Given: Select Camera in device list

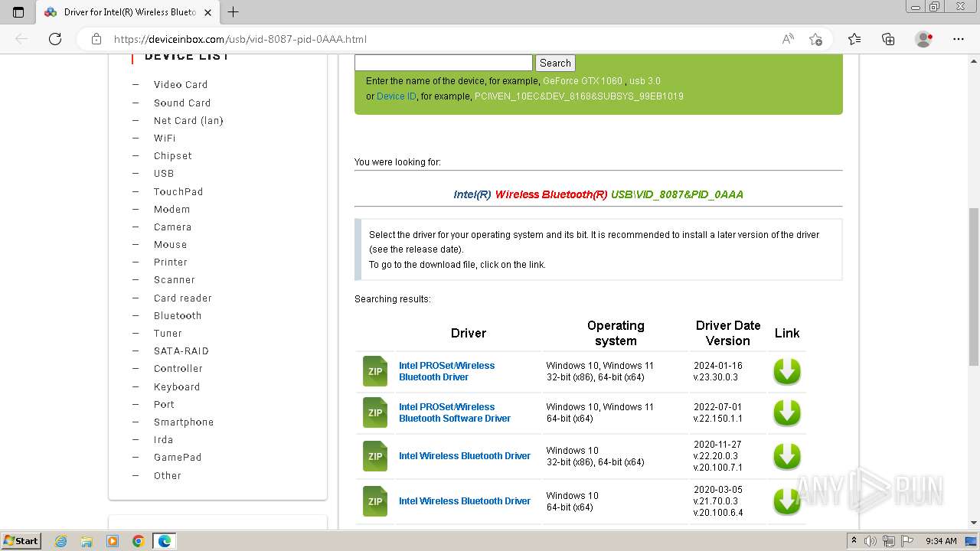Looking at the screenshot, I should 173,227.
